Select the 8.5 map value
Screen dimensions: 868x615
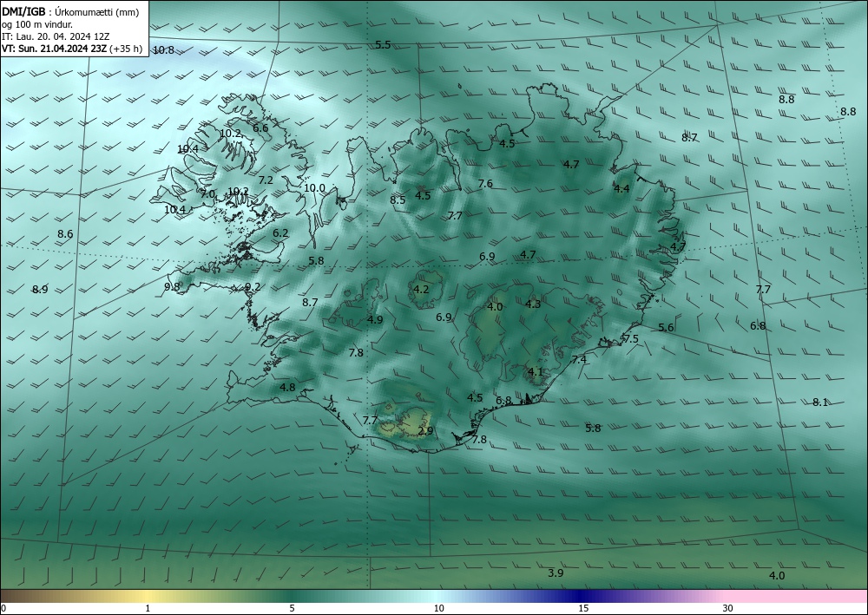398,200
